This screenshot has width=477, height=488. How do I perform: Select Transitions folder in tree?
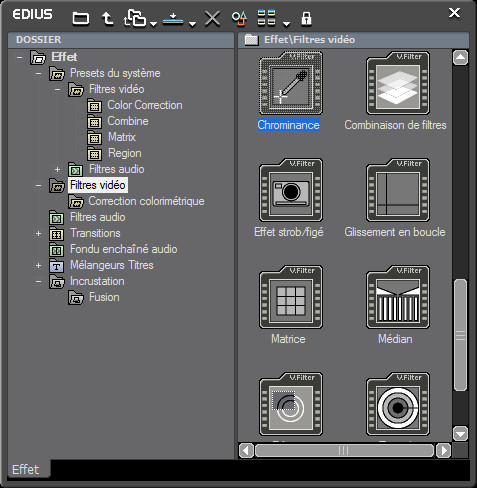click(x=95, y=233)
